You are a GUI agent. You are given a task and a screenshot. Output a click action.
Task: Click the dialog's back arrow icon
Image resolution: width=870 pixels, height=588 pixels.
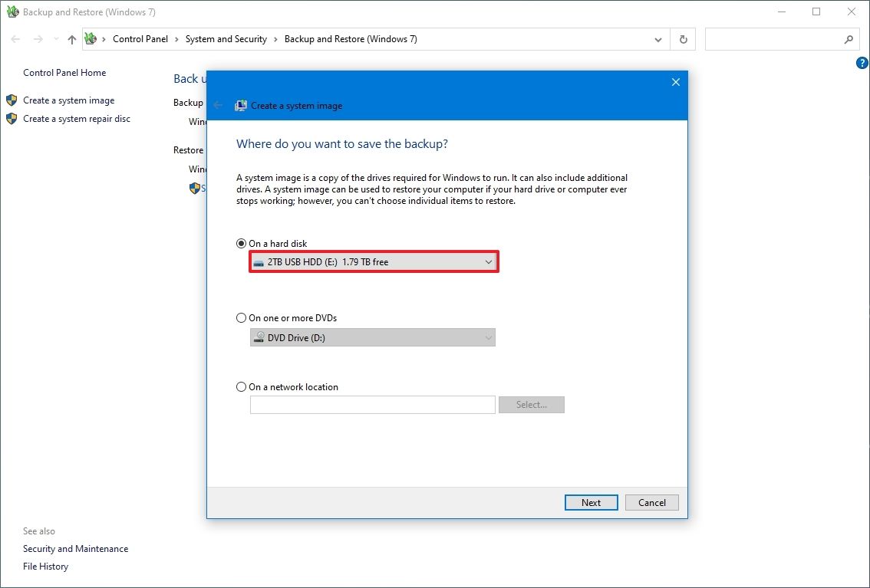(218, 106)
